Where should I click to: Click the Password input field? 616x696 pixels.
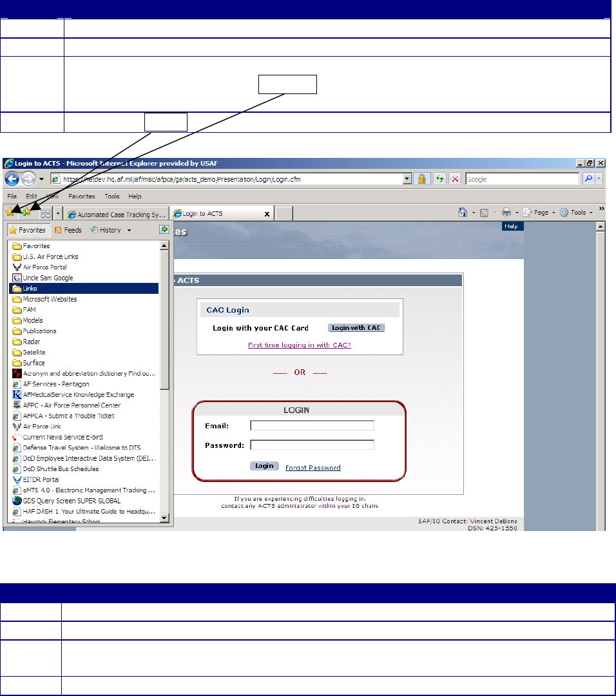tap(312, 445)
